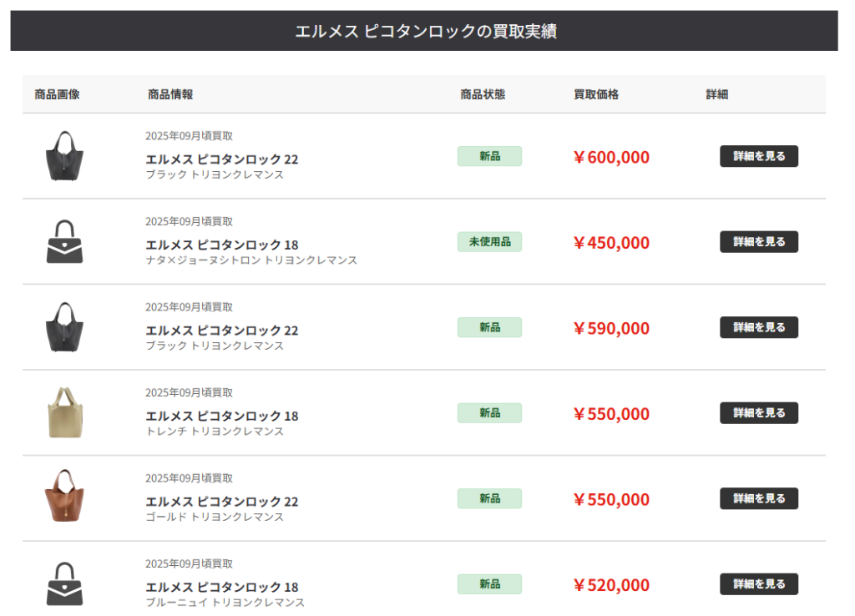Image resolution: width=855 pixels, height=616 pixels.
Task: Click ブラック トリヨンクレマンス in the ¥590,000 row
Action: (x=215, y=346)
